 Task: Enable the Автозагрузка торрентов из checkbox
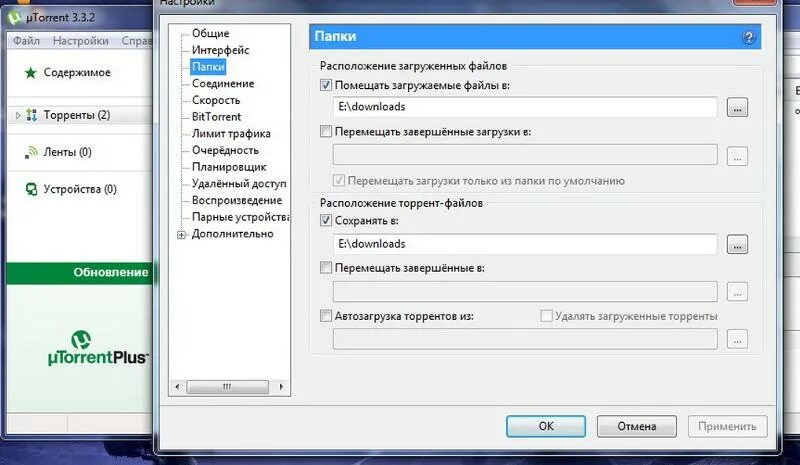click(326, 315)
